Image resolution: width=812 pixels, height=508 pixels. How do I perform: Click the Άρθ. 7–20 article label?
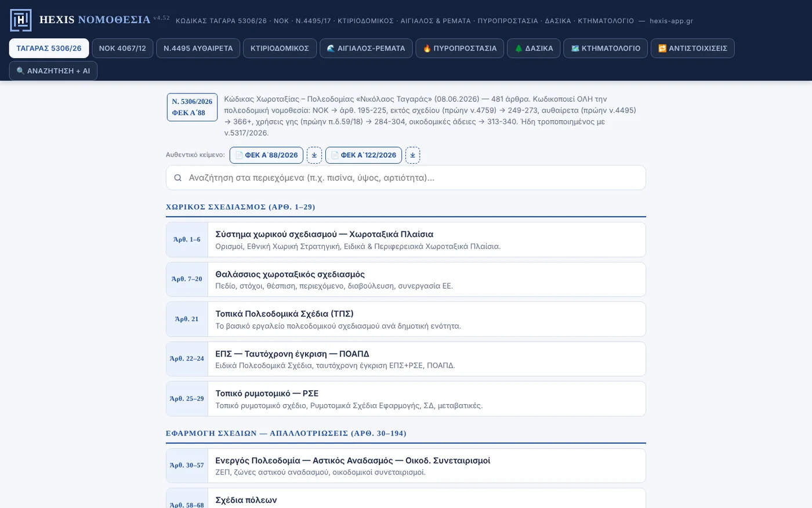[187, 279]
